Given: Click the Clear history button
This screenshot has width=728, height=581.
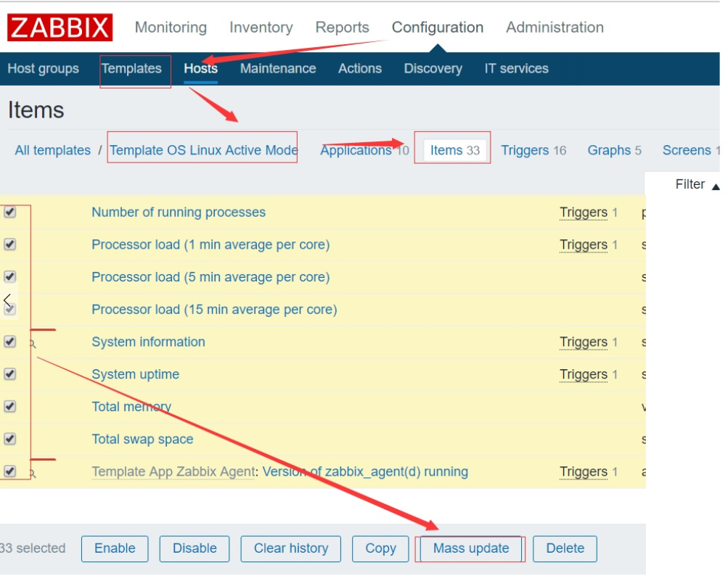Looking at the screenshot, I should pyautogui.click(x=290, y=549).
